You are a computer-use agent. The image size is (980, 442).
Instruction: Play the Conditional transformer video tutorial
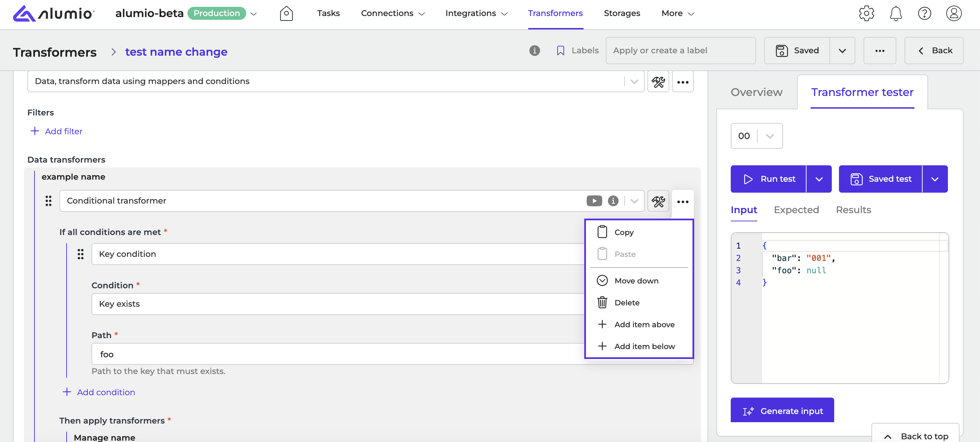pos(594,201)
